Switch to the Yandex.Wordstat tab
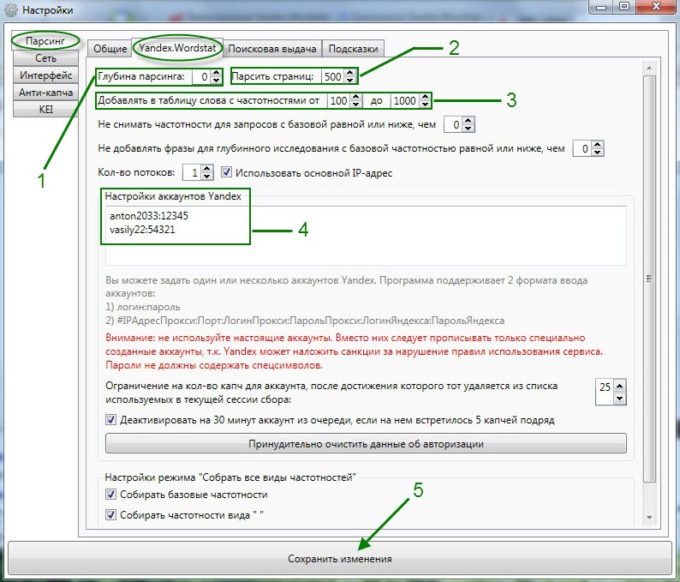 coord(177,47)
